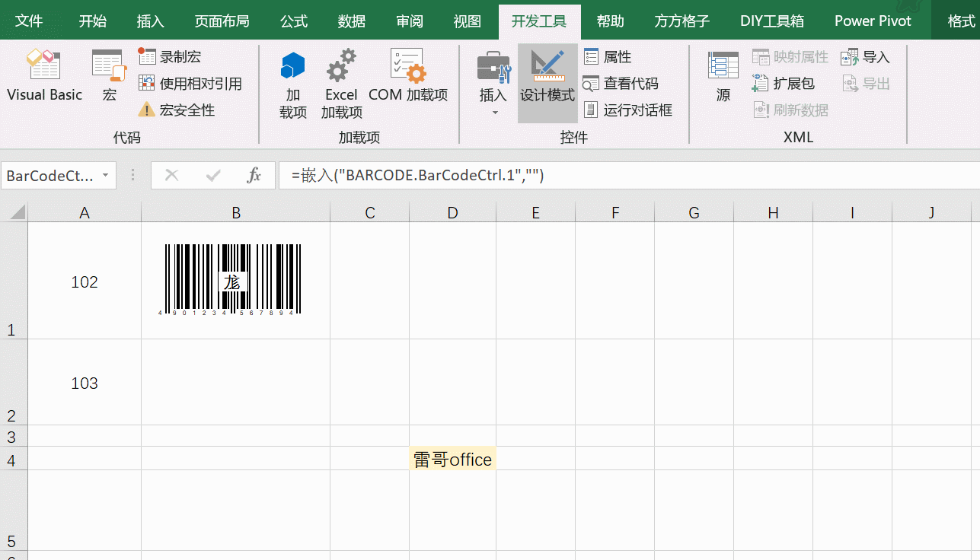Image resolution: width=980 pixels, height=560 pixels.
Task: Click the 查看代码 view code icon
Action: (x=627, y=84)
